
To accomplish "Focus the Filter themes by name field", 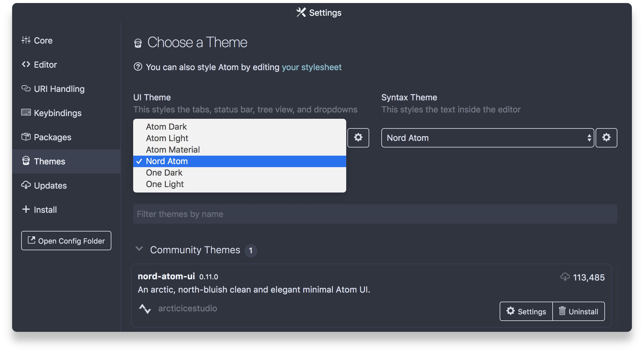I will pos(375,214).
